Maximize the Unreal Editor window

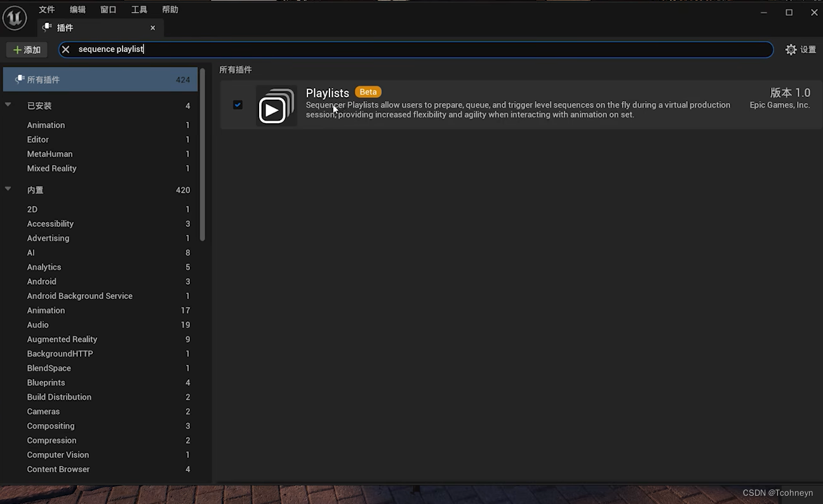pos(789,12)
